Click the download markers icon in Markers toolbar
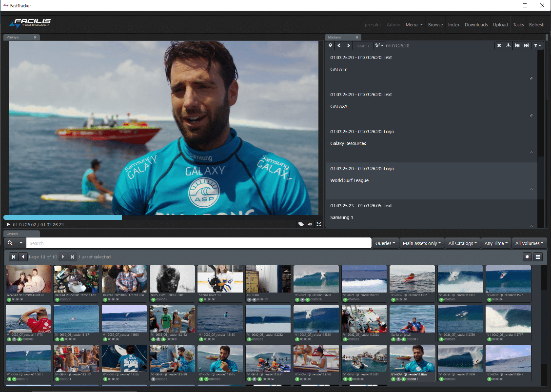 point(508,45)
